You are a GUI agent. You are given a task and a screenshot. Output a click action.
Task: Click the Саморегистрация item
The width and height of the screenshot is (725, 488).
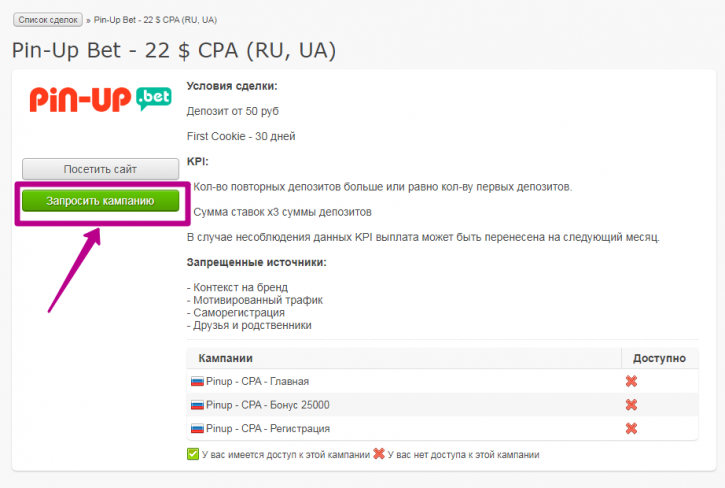coord(236,313)
